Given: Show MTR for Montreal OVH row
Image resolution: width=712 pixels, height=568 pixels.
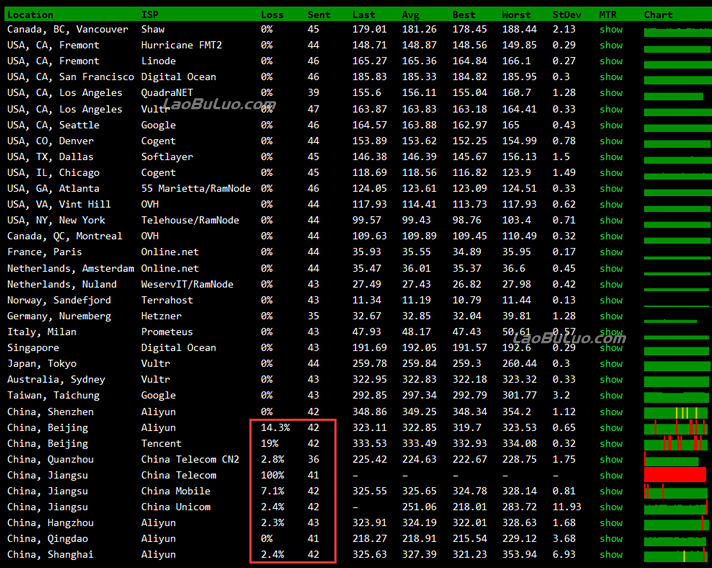Looking at the screenshot, I should (x=611, y=237).
